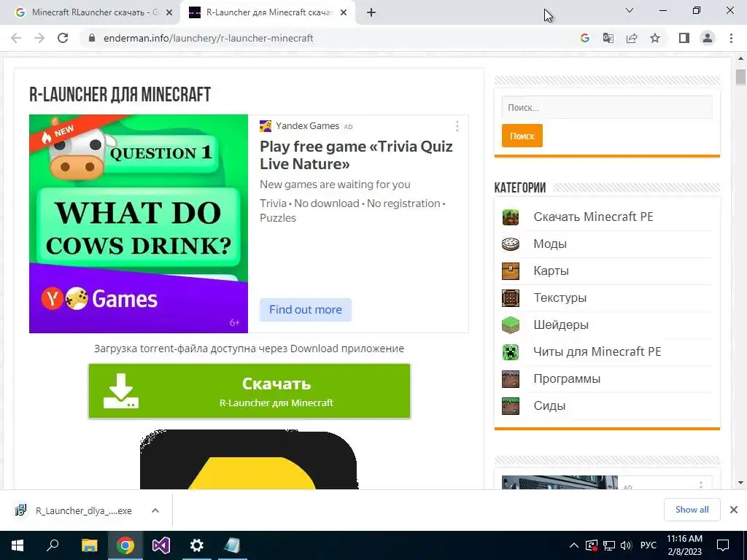Screen dimensions: 747x560
Task: Open Visual Studio from the taskbar
Action: coord(161,545)
